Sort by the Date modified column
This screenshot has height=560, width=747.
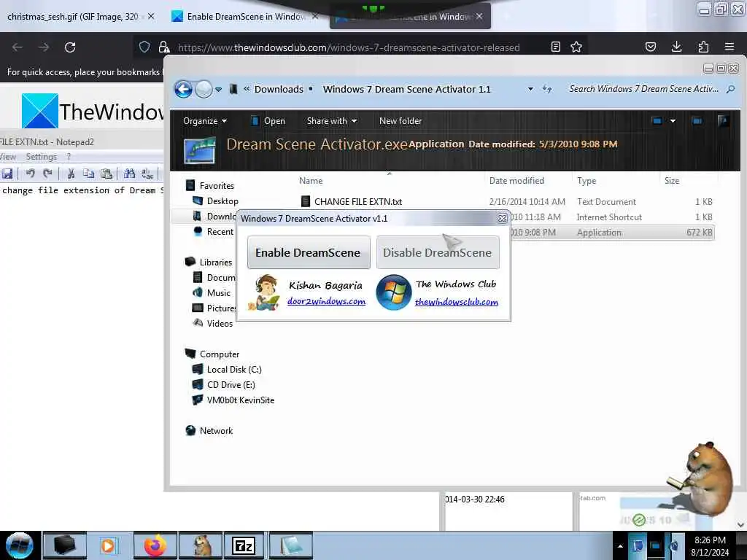[516, 181]
